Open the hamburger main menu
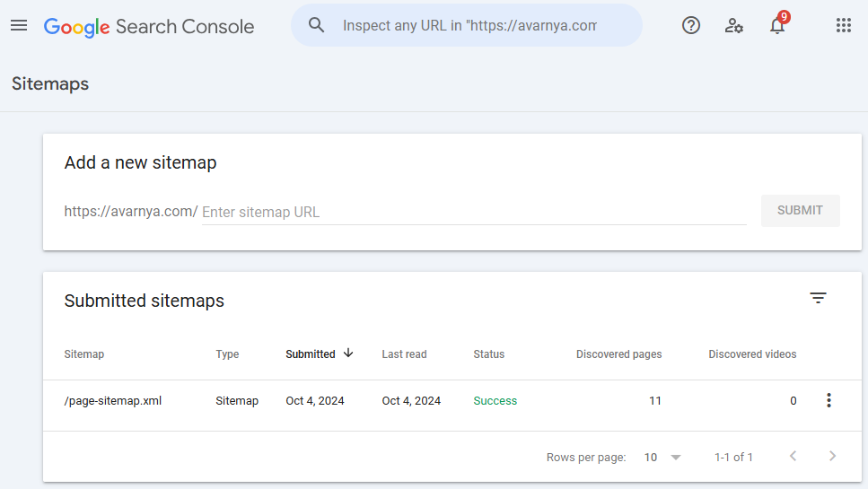The image size is (868, 489). (x=19, y=26)
